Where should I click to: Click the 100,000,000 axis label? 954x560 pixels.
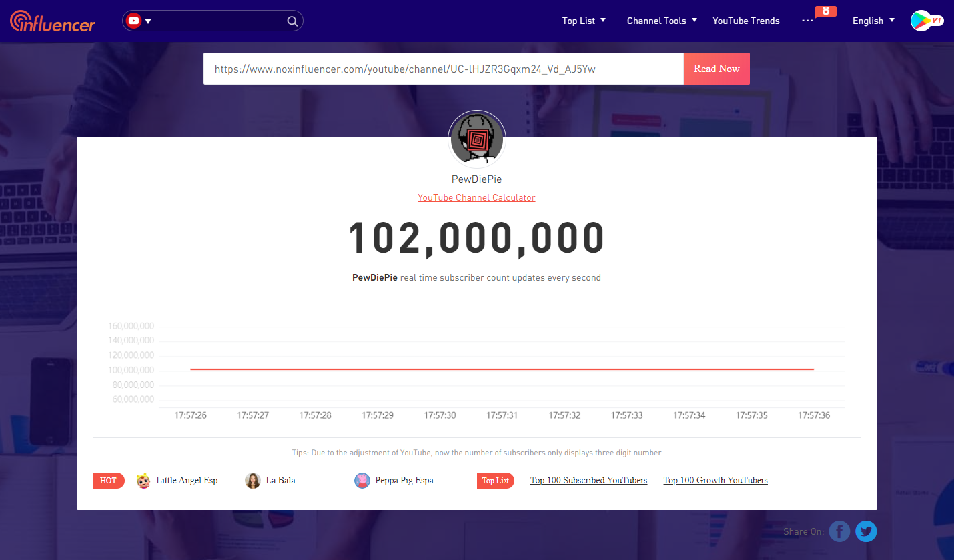131,370
